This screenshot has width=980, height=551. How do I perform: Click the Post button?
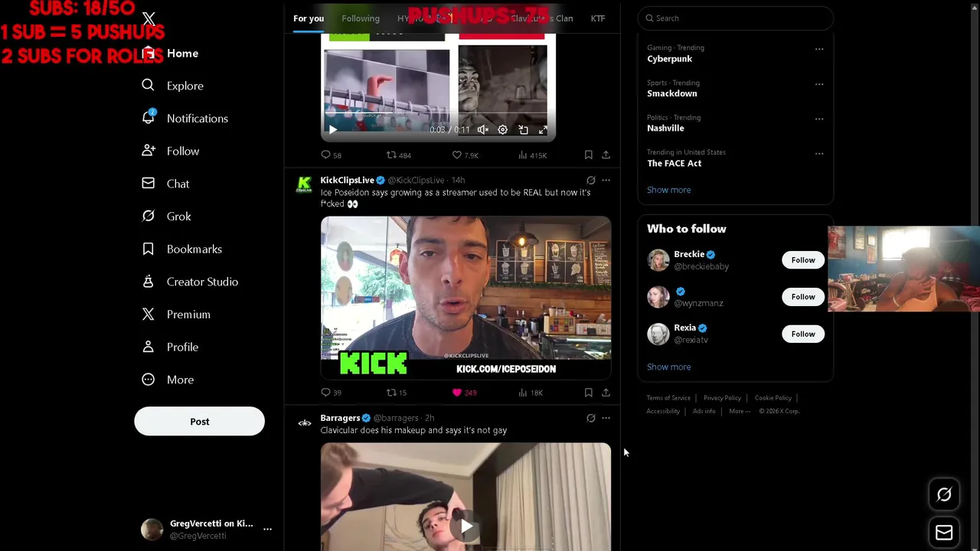(199, 422)
